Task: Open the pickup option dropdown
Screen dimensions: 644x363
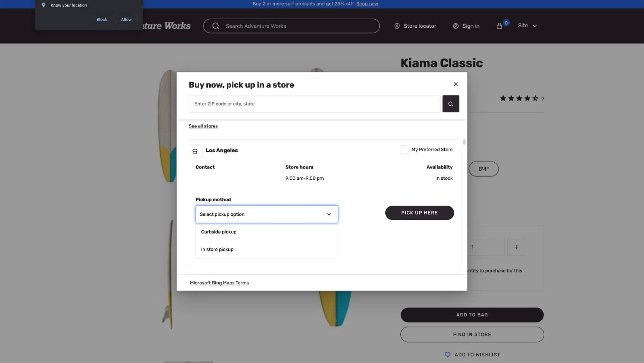Action: pos(267,214)
